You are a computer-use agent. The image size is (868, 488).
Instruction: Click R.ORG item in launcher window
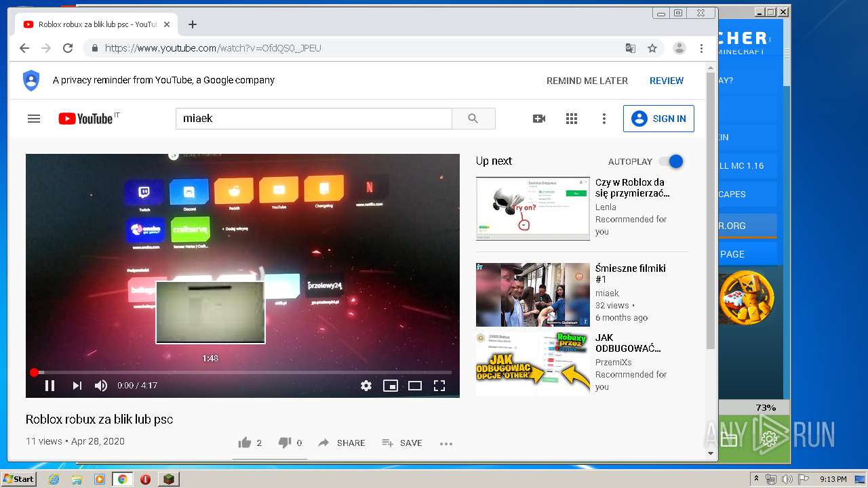(x=747, y=226)
